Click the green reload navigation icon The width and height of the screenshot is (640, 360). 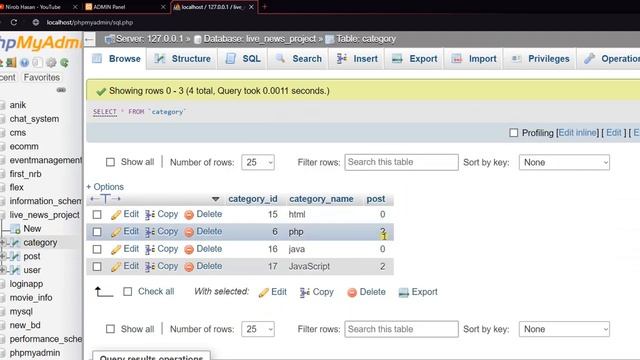[64, 62]
